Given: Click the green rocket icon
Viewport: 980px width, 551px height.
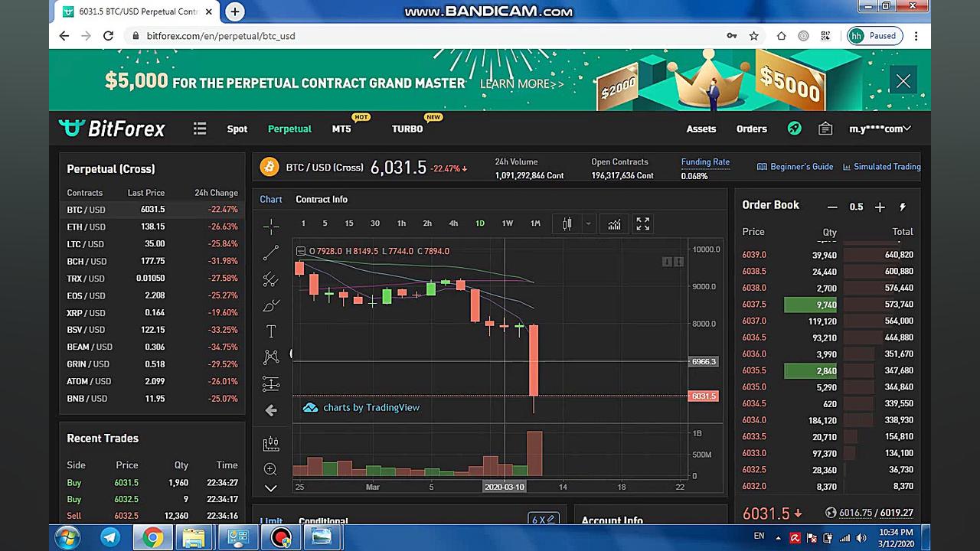Looking at the screenshot, I should click(x=795, y=129).
